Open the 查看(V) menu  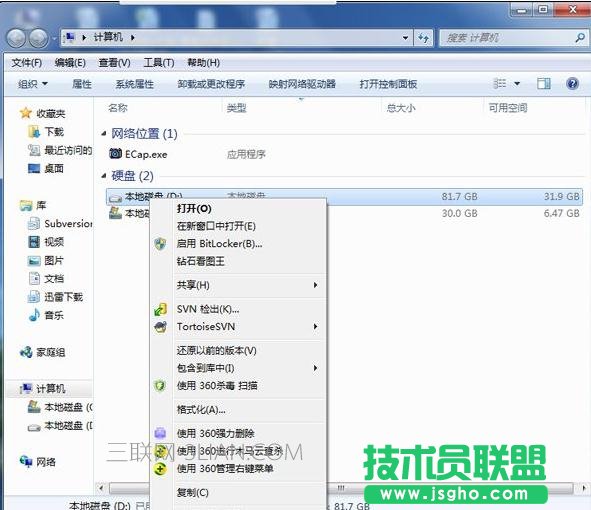(114, 63)
